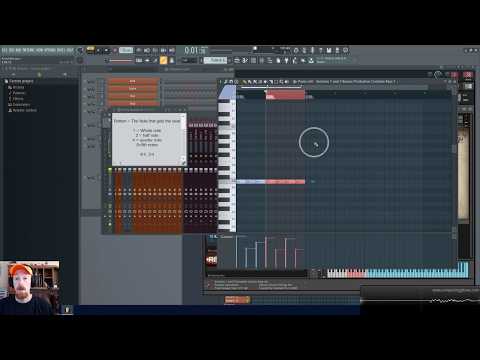
Task: Click the transport Stop button
Action: pyautogui.click(x=107, y=50)
